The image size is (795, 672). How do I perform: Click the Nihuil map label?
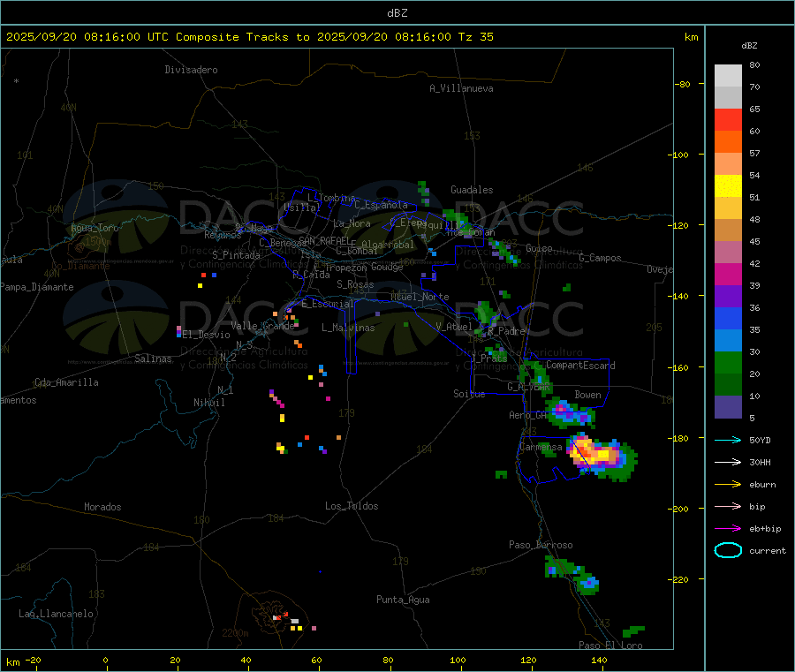coord(209,403)
